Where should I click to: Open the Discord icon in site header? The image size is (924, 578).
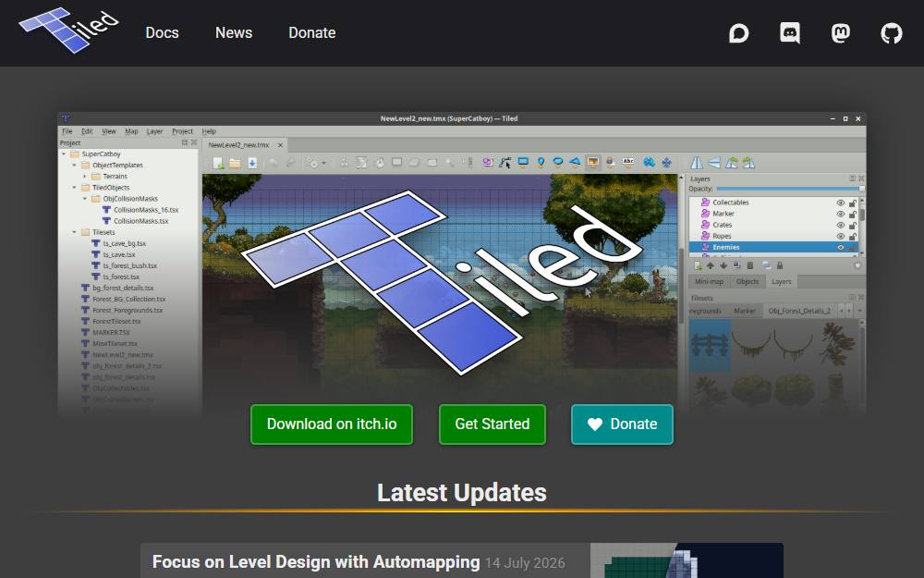point(790,33)
